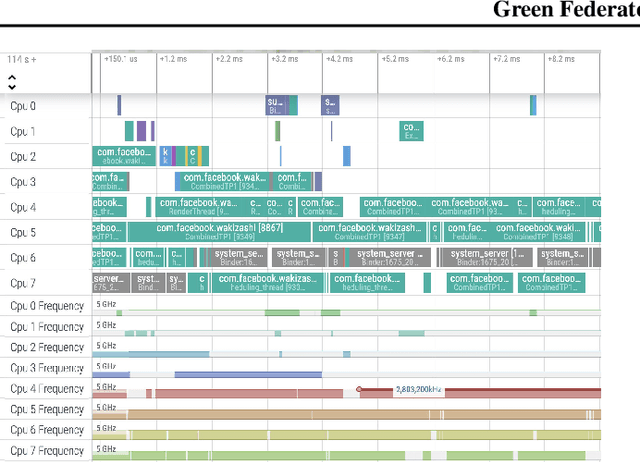This screenshot has height=462, width=640.
Task: Open the Cpu 5 track row label
Action: tap(22, 233)
